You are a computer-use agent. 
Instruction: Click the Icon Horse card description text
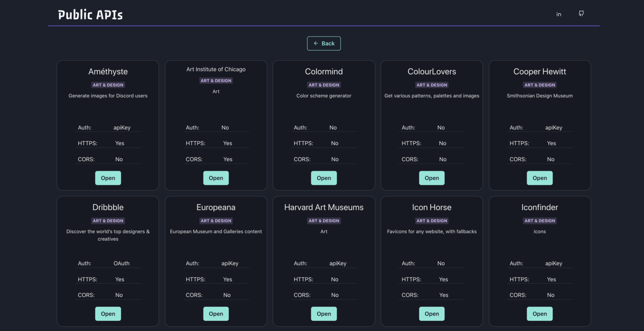click(431, 231)
